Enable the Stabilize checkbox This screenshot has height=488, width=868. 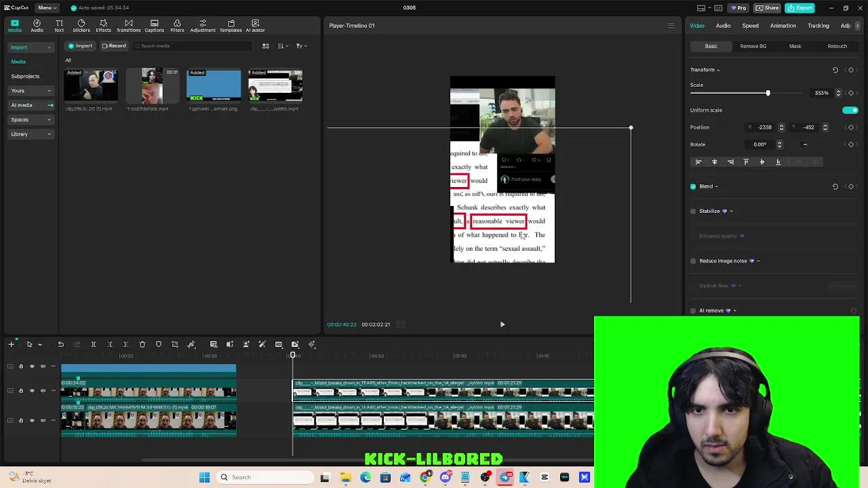click(693, 211)
